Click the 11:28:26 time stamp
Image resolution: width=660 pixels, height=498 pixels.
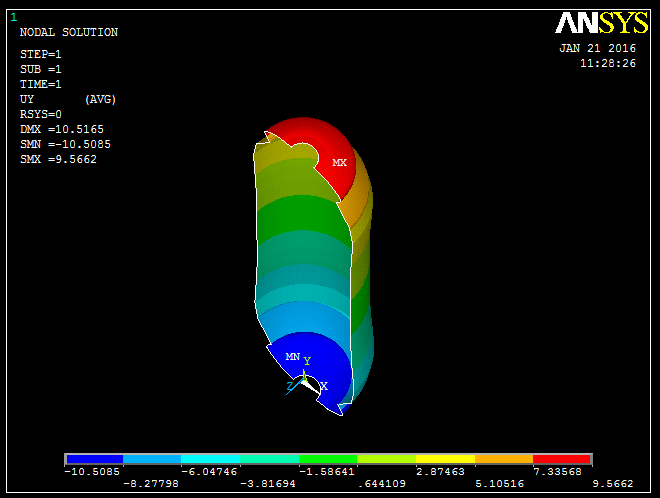click(x=607, y=63)
